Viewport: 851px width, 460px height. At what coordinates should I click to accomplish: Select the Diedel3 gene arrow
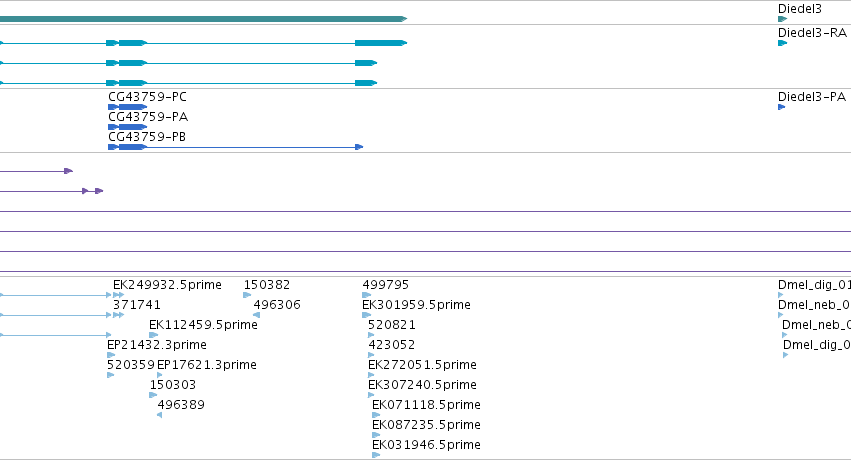782,19
